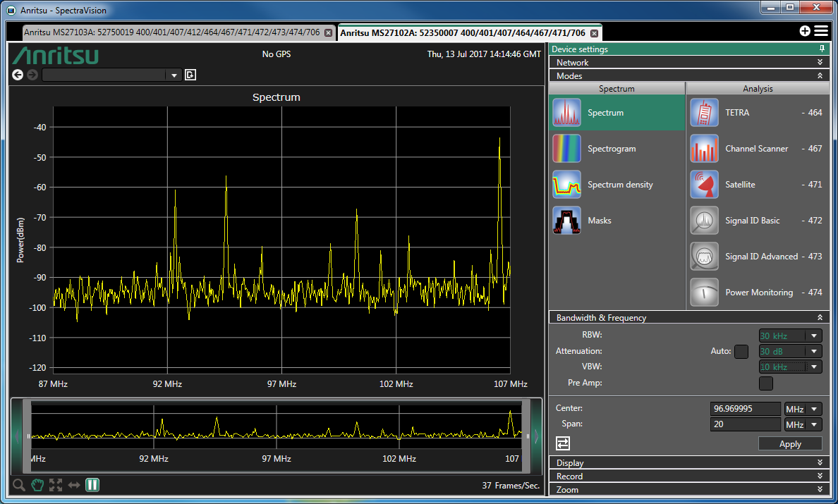Click the swap arrows icon under Span
This screenshot has height=504, width=838.
point(563,443)
